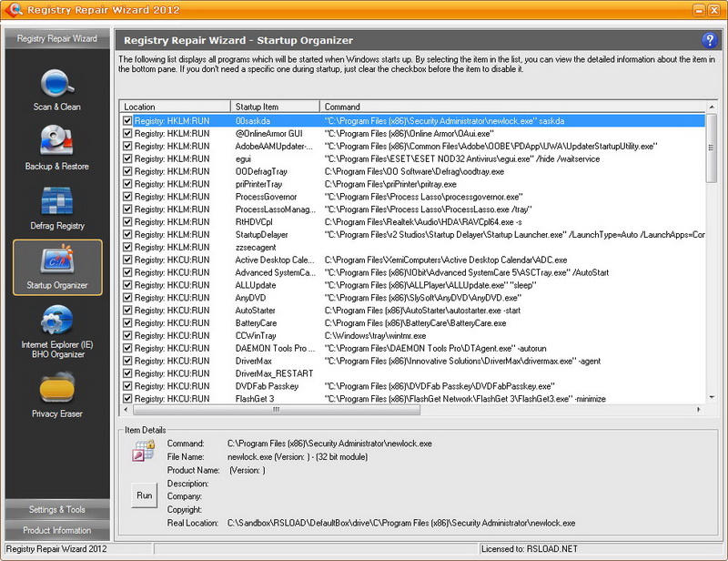Viewport: 728px width, 561px height.
Task: Uncheck the OODefragTray entry
Action: click(x=127, y=171)
